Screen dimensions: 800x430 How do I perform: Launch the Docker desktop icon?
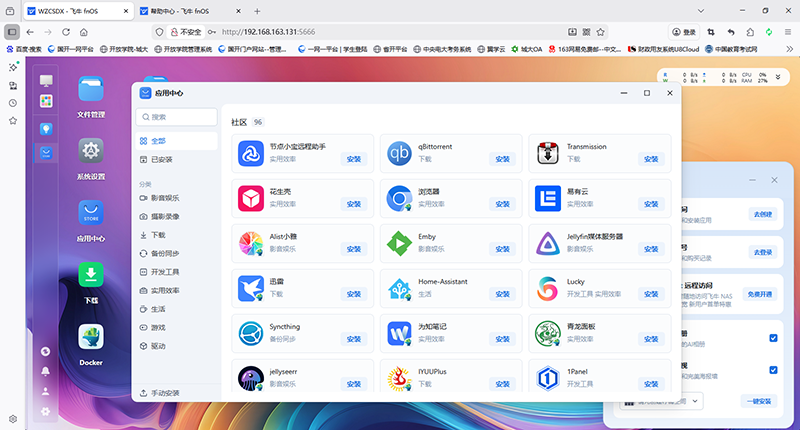coord(91,337)
